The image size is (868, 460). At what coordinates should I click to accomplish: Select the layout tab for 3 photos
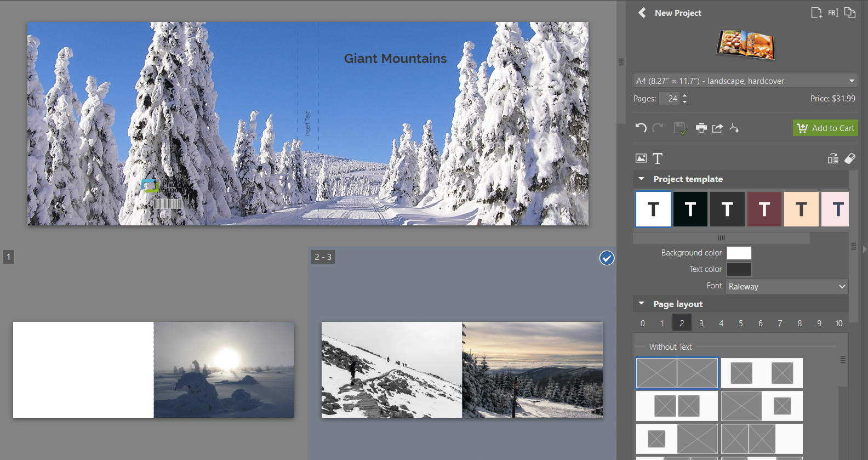(x=701, y=323)
